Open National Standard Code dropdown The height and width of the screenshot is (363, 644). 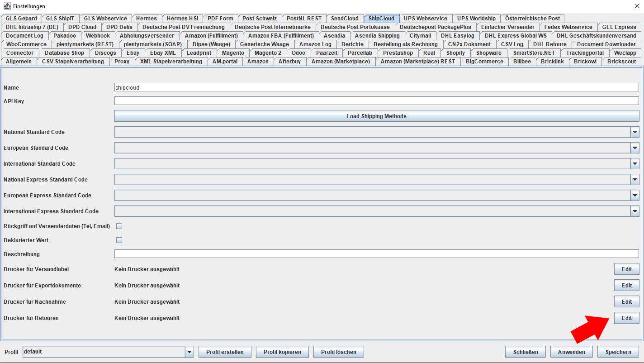(x=635, y=132)
